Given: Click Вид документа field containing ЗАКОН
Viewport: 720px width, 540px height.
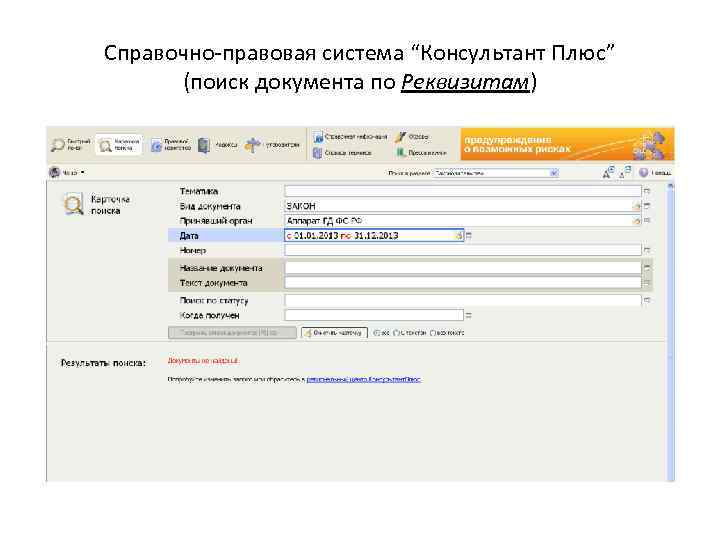Looking at the screenshot, I should [463, 206].
